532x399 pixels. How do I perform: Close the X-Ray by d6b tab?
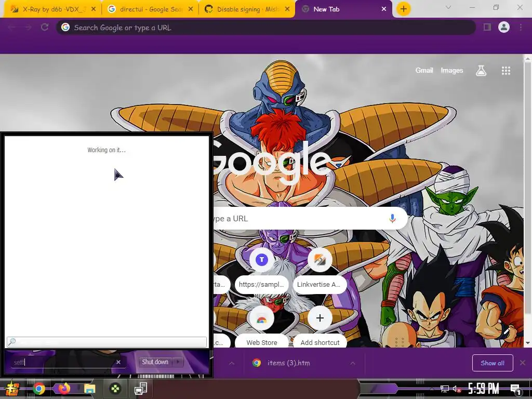coord(94,9)
